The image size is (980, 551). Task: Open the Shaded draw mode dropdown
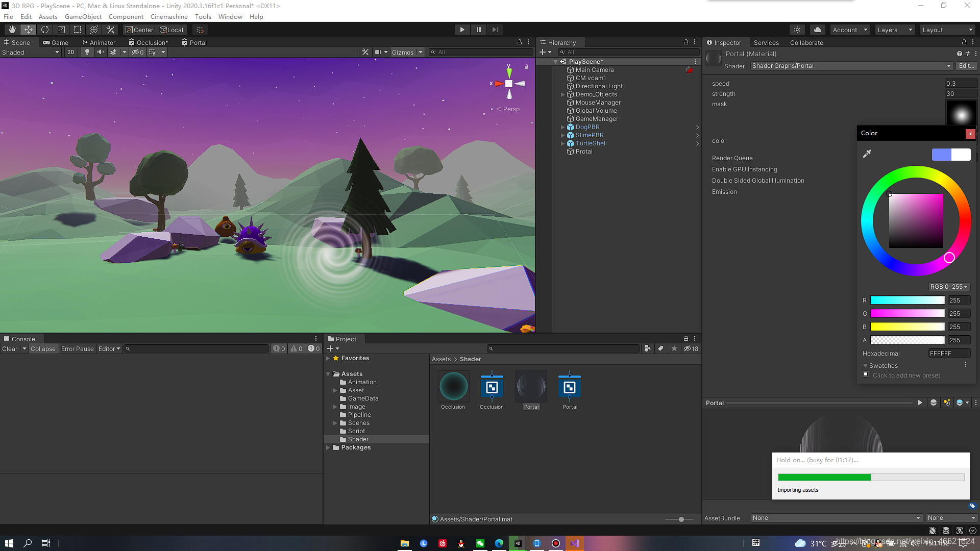[31, 52]
